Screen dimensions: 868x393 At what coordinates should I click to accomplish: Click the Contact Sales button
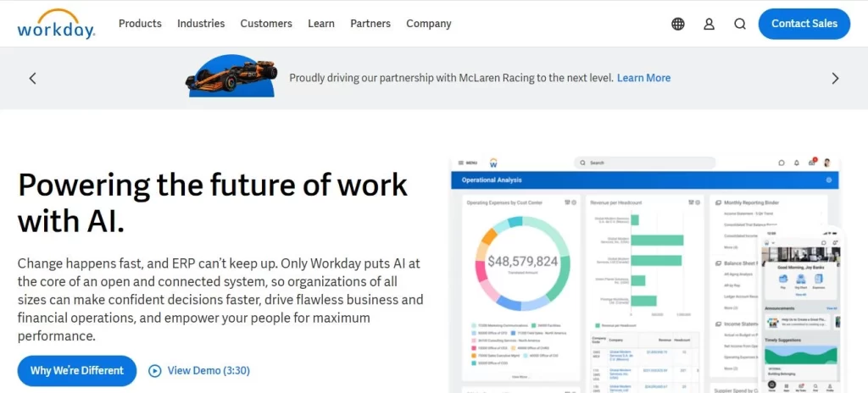[804, 24]
